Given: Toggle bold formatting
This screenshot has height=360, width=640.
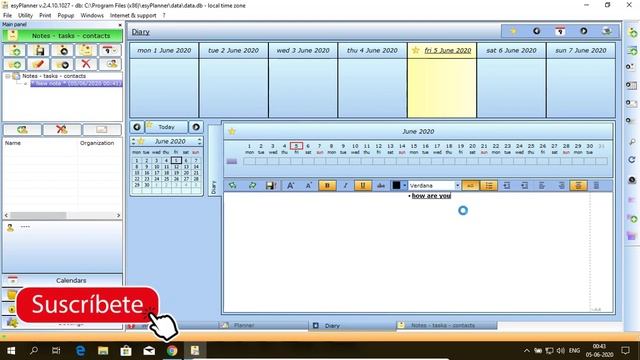Looking at the screenshot, I should pyautogui.click(x=327, y=186).
